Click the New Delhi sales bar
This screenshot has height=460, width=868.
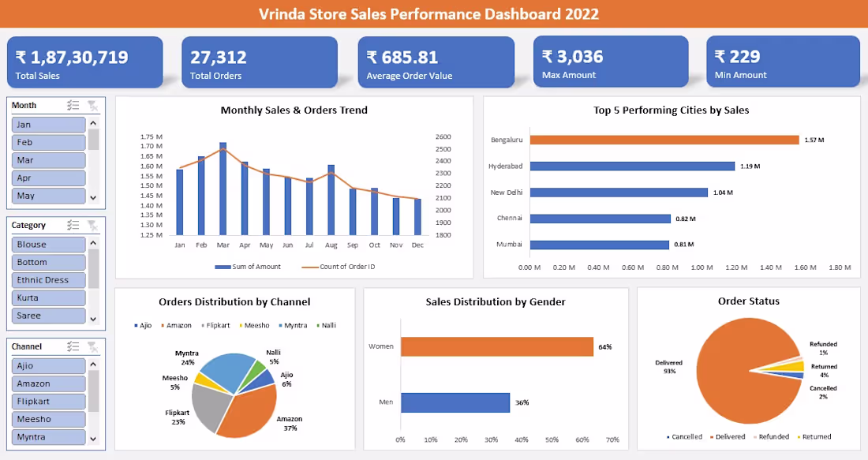(x=619, y=193)
